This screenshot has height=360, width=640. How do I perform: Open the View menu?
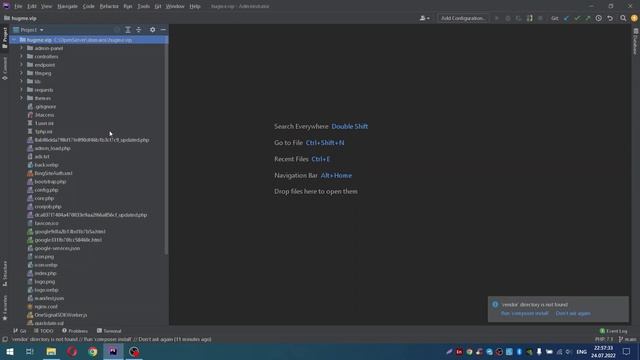tap(47, 7)
